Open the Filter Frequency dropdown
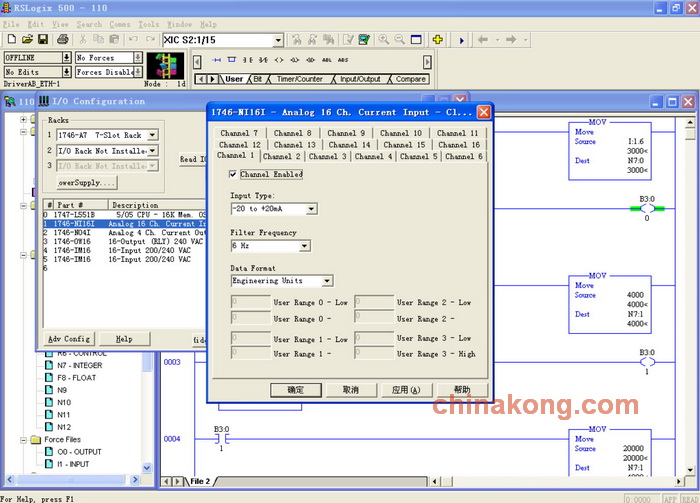Viewport: 700px width, 503px height. click(304, 246)
